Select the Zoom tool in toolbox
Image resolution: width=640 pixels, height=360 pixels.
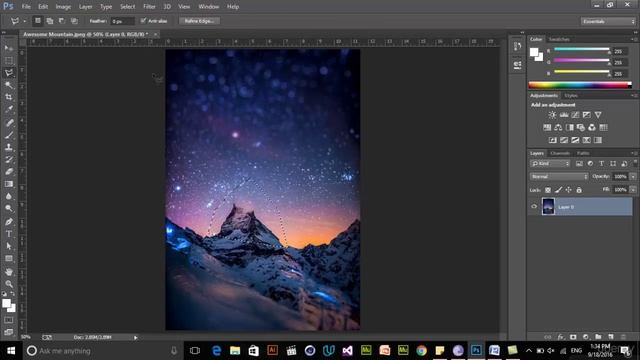(x=9, y=284)
